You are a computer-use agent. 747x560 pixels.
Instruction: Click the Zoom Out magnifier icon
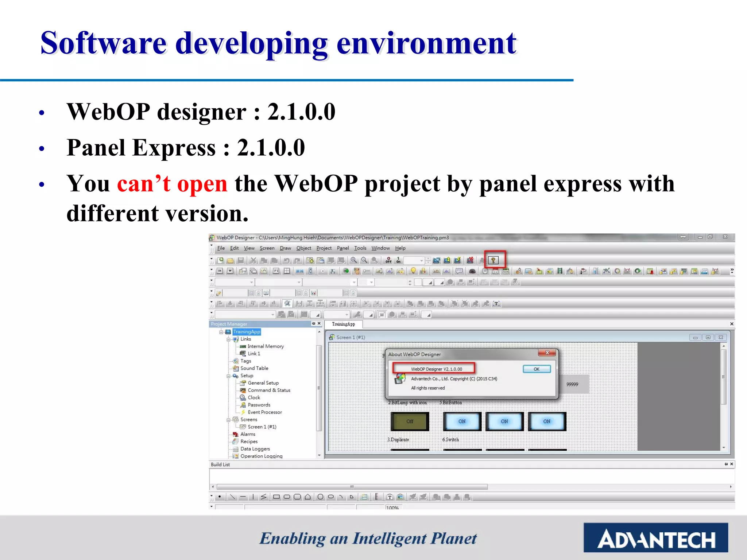(364, 260)
